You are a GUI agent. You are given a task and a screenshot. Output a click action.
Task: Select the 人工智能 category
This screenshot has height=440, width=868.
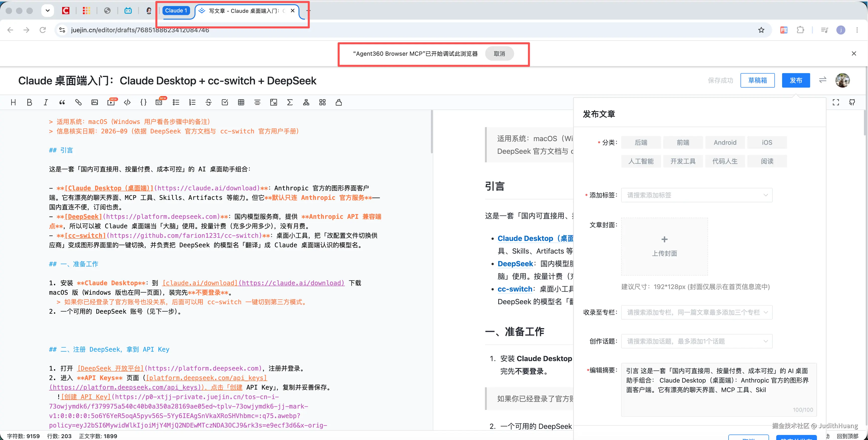tap(641, 161)
